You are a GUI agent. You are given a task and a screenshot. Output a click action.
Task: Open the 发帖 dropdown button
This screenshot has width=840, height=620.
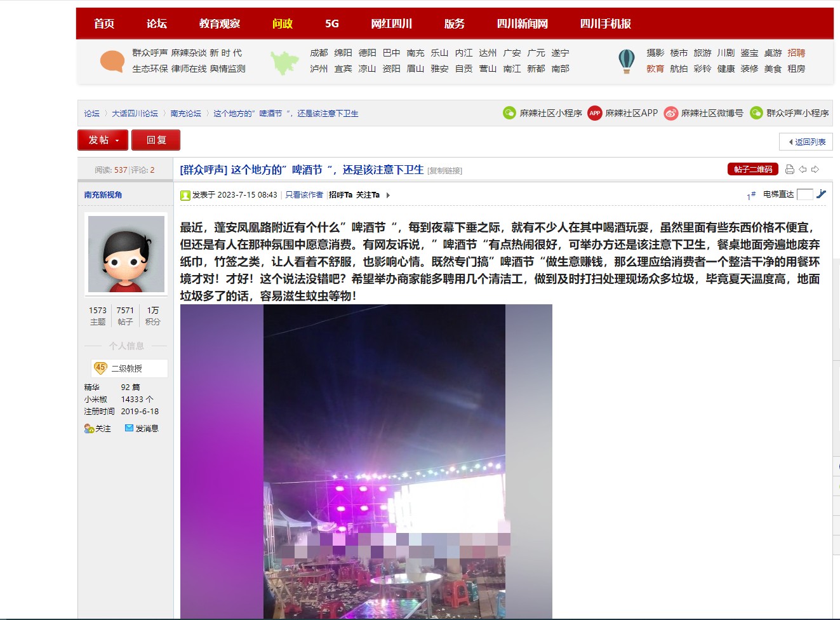tap(103, 140)
